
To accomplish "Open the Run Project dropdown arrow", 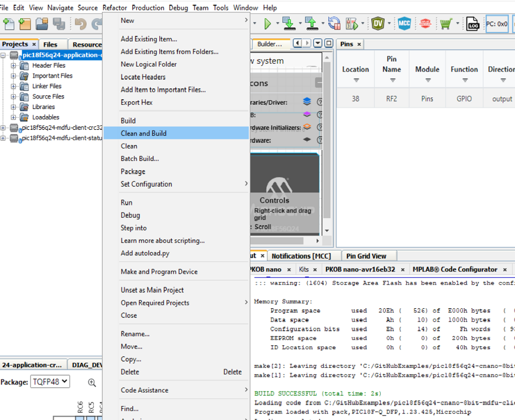I will pos(278,24).
